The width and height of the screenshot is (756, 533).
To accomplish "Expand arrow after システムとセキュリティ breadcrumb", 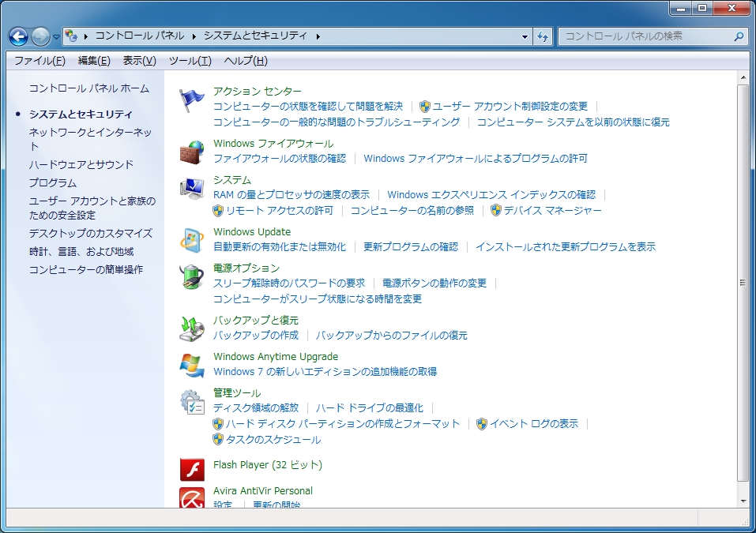I will pyautogui.click(x=318, y=36).
